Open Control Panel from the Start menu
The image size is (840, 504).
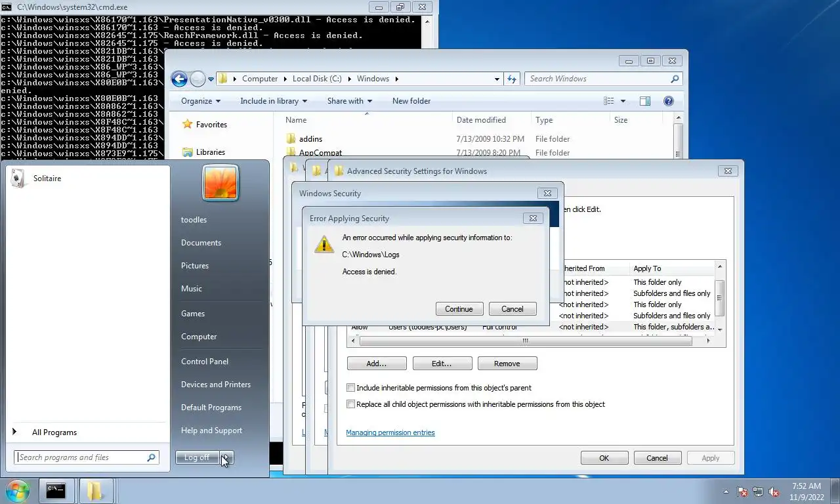(x=205, y=362)
